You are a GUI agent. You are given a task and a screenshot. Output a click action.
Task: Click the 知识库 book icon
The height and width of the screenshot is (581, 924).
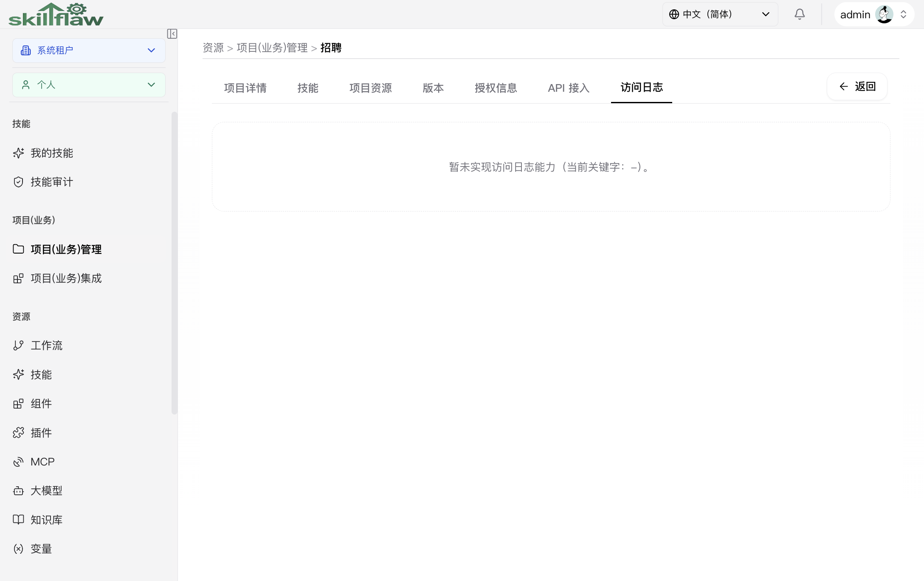click(x=18, y=519)
